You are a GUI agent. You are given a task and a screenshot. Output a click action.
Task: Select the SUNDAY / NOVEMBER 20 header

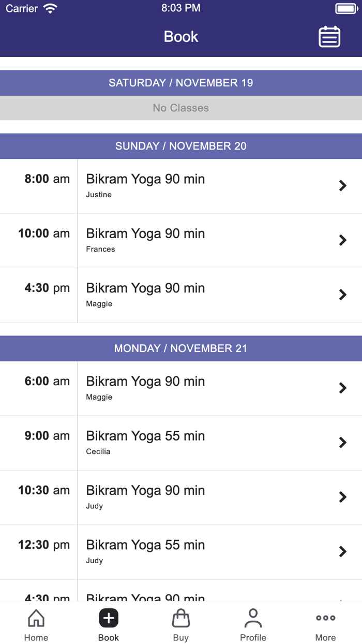coord(181,146)
